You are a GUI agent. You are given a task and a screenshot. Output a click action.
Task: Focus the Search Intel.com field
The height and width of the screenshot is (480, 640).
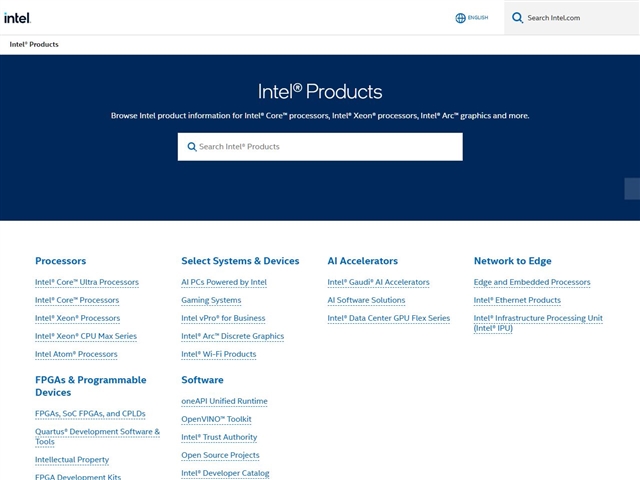[x=572, y=18]
